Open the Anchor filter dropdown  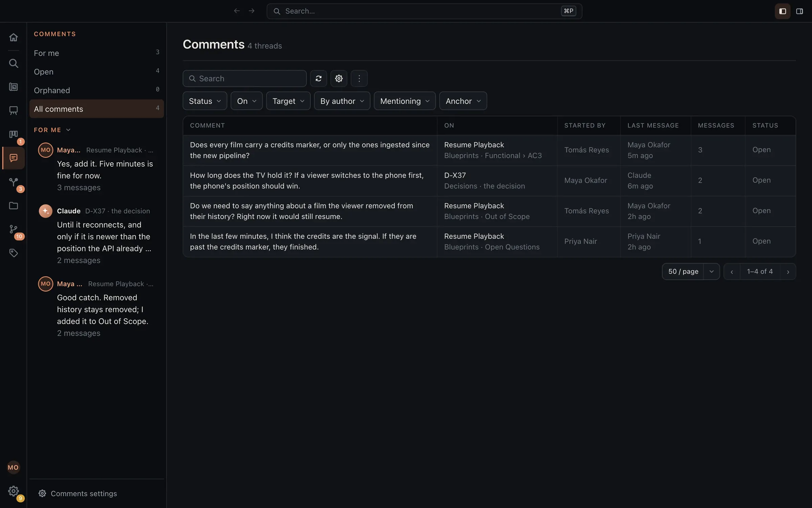(463, 101)
